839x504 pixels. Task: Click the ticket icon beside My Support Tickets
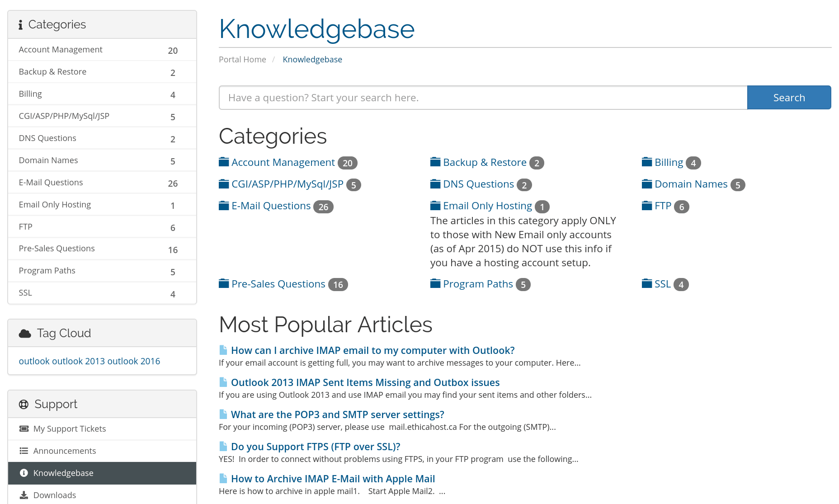[24, 429]
